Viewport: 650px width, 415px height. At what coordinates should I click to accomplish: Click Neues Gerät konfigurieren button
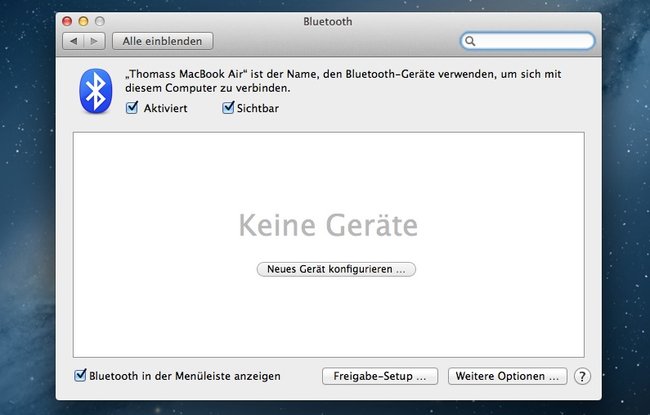tap(336, 269)
